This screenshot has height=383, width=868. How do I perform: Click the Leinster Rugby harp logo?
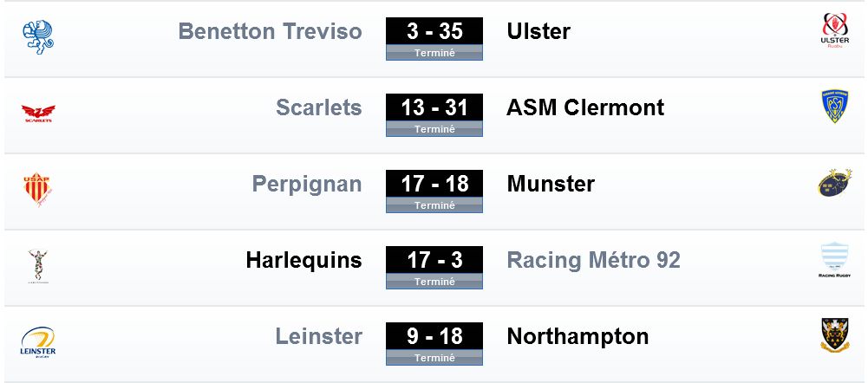click(38, 342)
